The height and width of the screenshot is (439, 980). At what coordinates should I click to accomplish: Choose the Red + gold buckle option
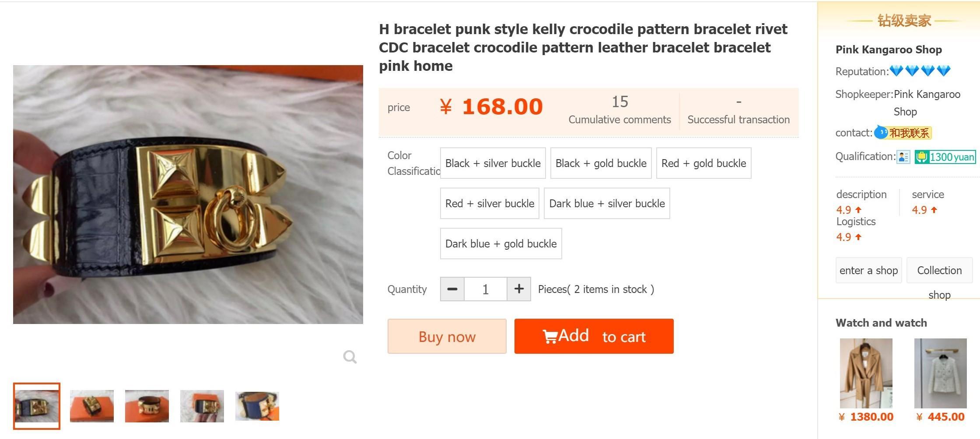click(x=703, y=163)
